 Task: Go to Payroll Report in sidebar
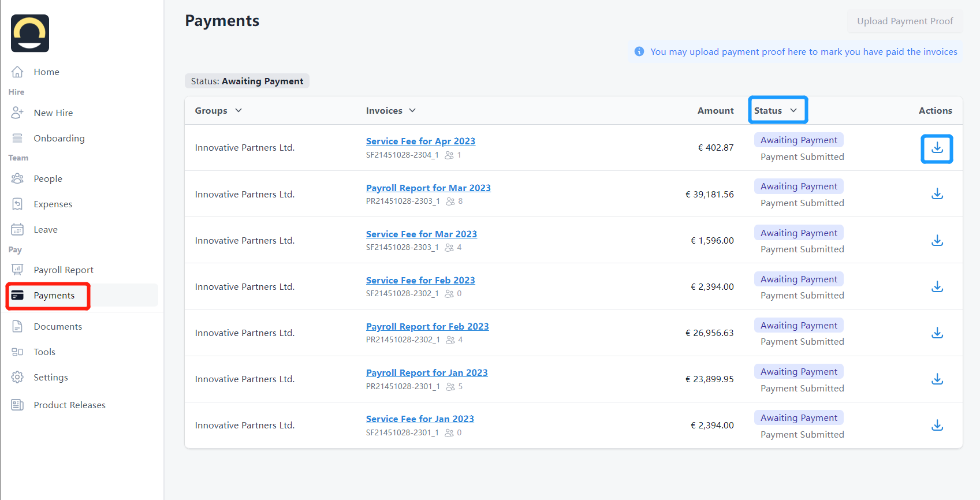click(x=63, y=270)
